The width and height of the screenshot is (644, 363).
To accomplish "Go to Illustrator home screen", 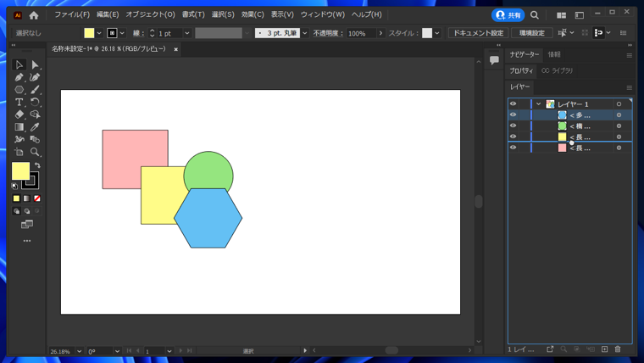I will point(34,15).
